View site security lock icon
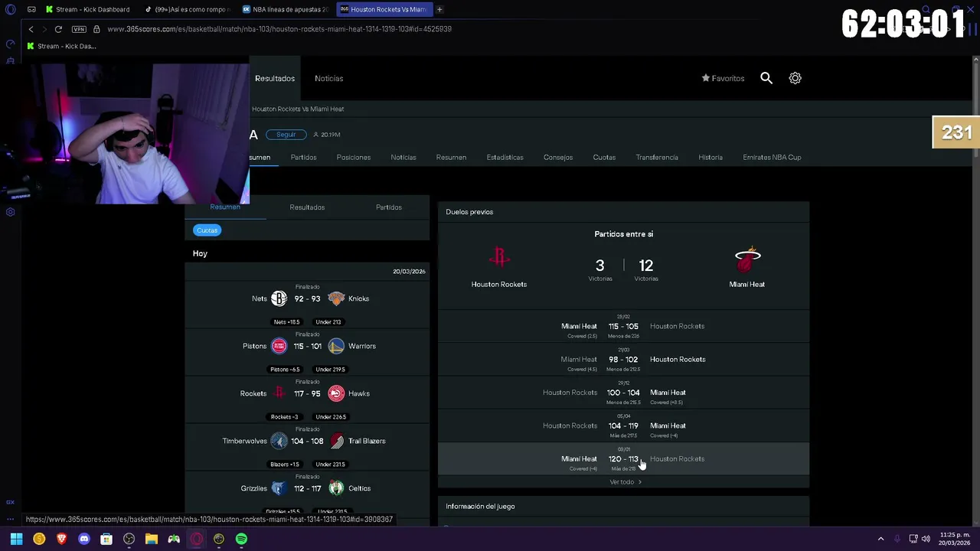This screenshot has width=980, height=551. 96,29
